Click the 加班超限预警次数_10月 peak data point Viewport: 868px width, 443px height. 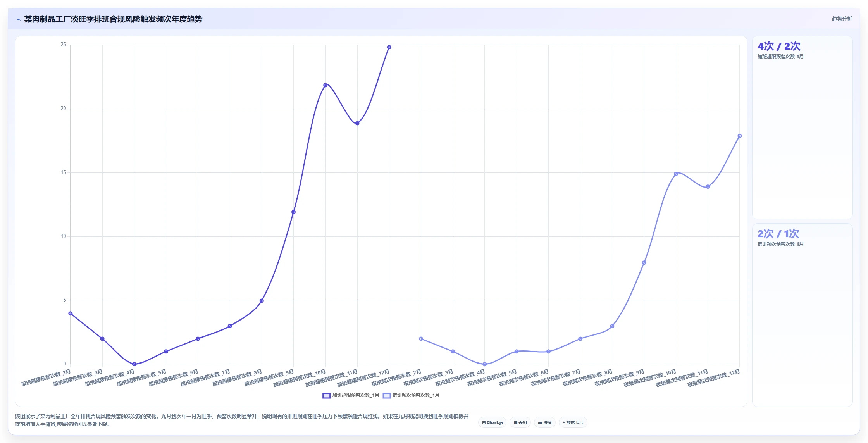tap(325, 85)
